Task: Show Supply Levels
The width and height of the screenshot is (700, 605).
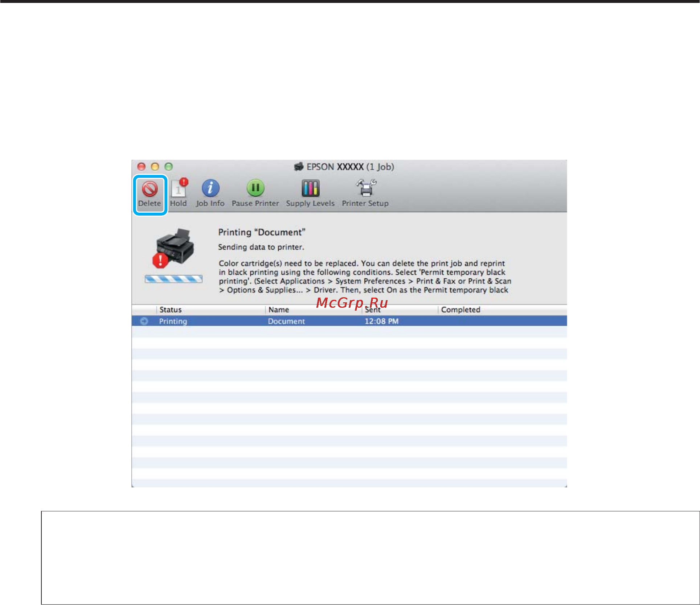Action: 310,193
